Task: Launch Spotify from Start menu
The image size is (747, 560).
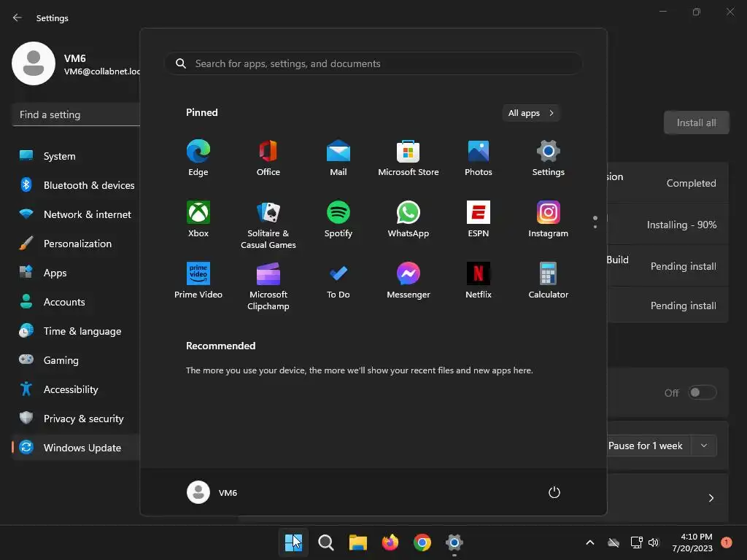Action: [338, 219]
